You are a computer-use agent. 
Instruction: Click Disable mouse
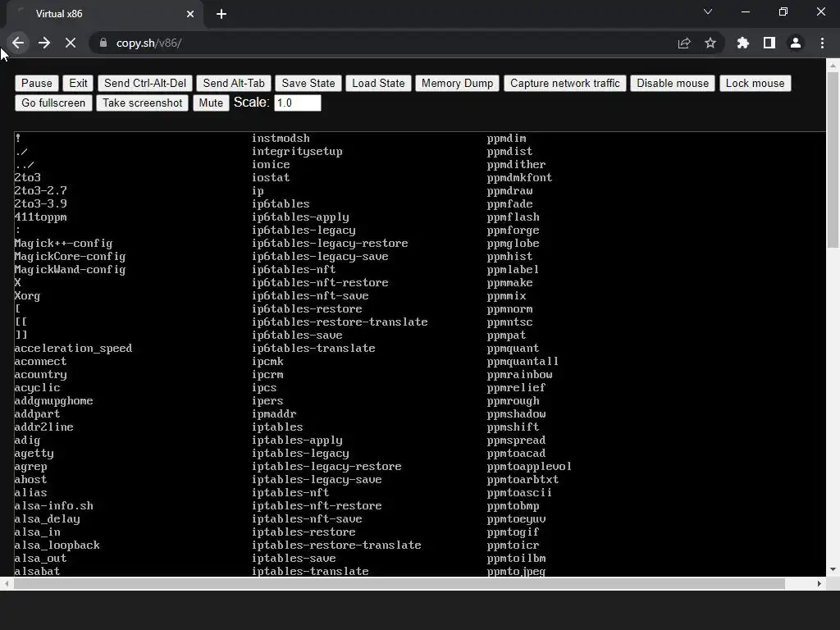(673, 83)
